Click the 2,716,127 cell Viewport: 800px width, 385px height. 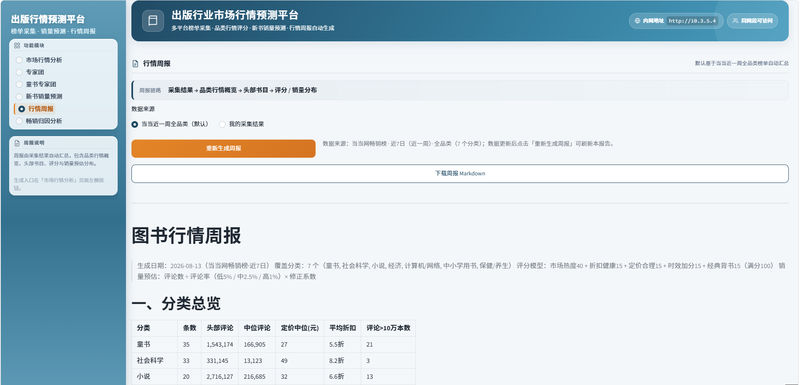[220, 377]
